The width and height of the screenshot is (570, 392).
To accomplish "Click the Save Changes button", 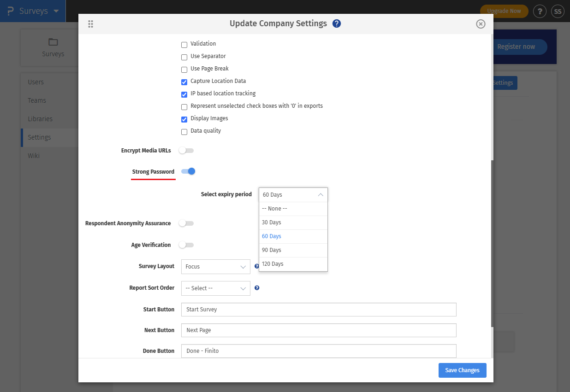I will (x=462, y=370).
